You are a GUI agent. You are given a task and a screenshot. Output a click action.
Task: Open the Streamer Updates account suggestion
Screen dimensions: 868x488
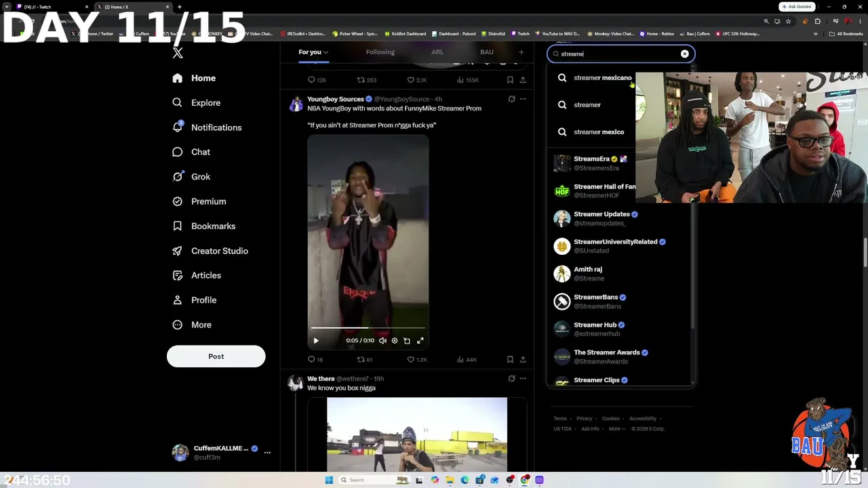tap(620, 218)
